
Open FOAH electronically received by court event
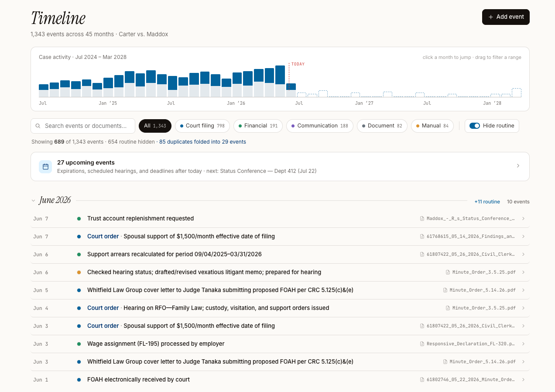coord(280,379)
